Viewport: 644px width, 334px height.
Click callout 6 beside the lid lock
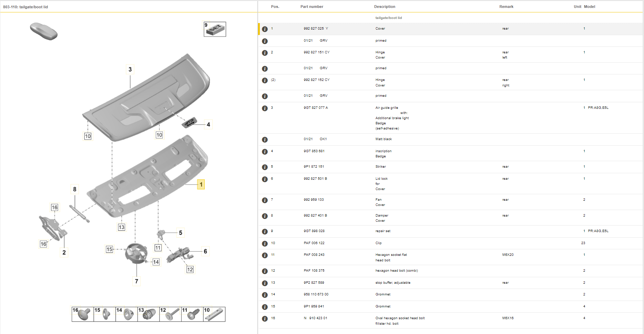[x=205, y=251]
